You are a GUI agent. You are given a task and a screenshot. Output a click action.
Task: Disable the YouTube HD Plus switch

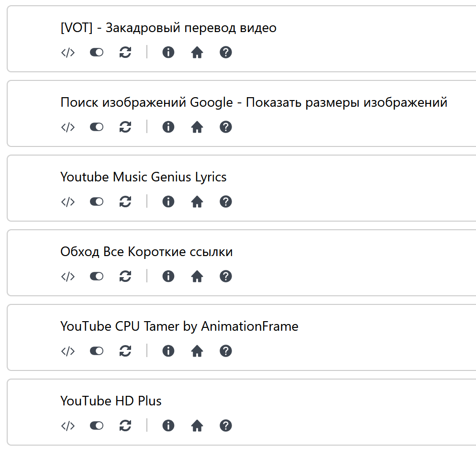[97, 425]
